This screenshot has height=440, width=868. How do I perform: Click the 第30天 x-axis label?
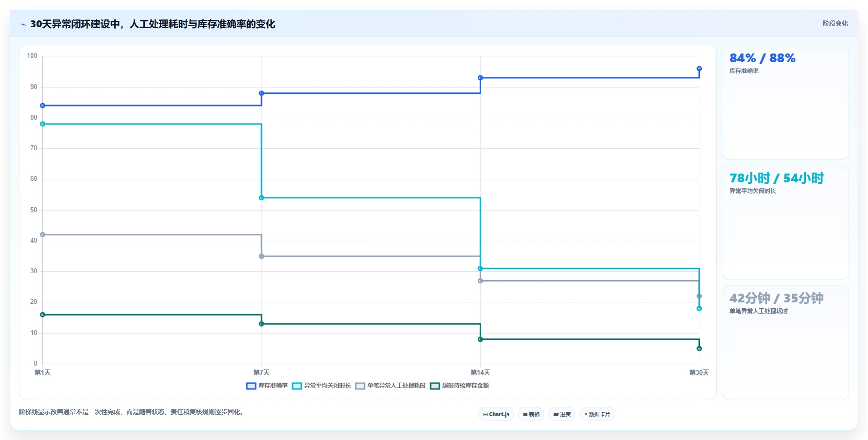(699, 373)
